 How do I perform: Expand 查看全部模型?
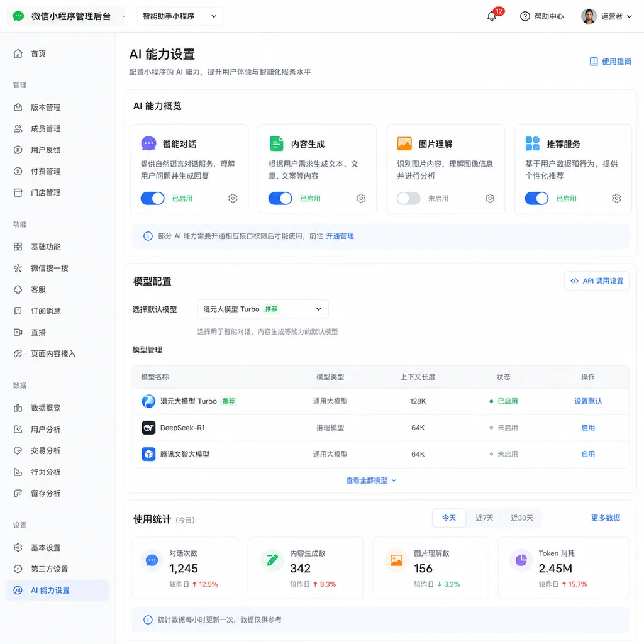tap(371, 480)
